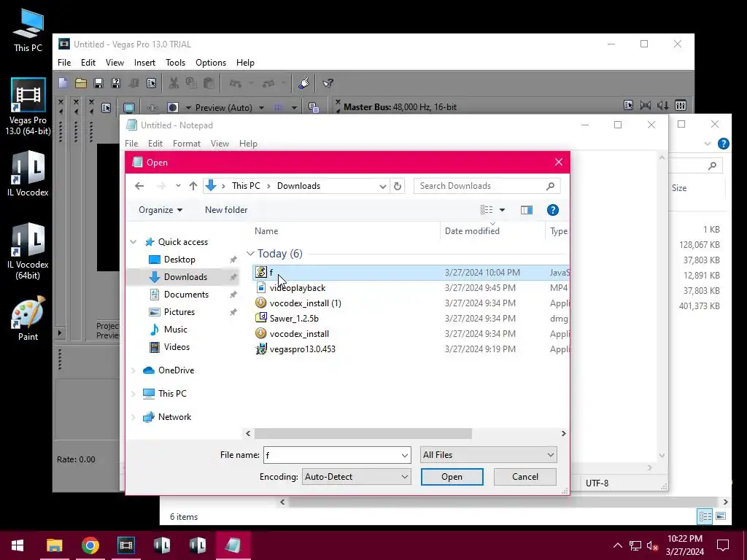The width and height of the screenshot is (747, 560).
Task: Select Documents in navigation pane
Action: [186, 295]
